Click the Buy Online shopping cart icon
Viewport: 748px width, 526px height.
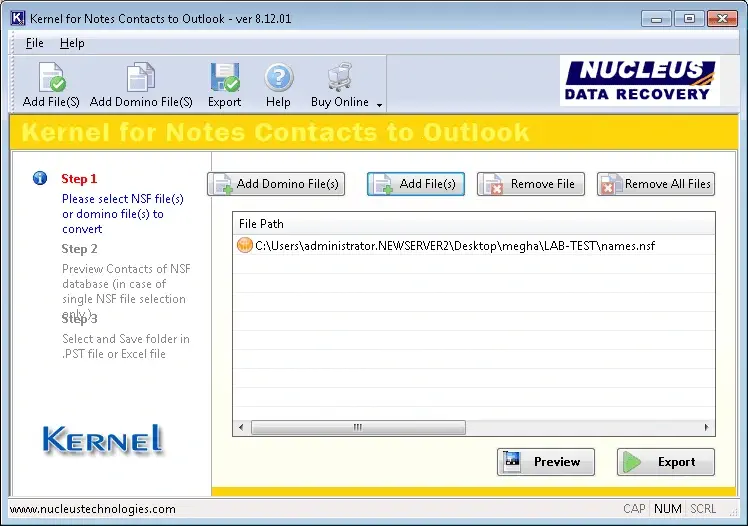[x=340, y=77]
